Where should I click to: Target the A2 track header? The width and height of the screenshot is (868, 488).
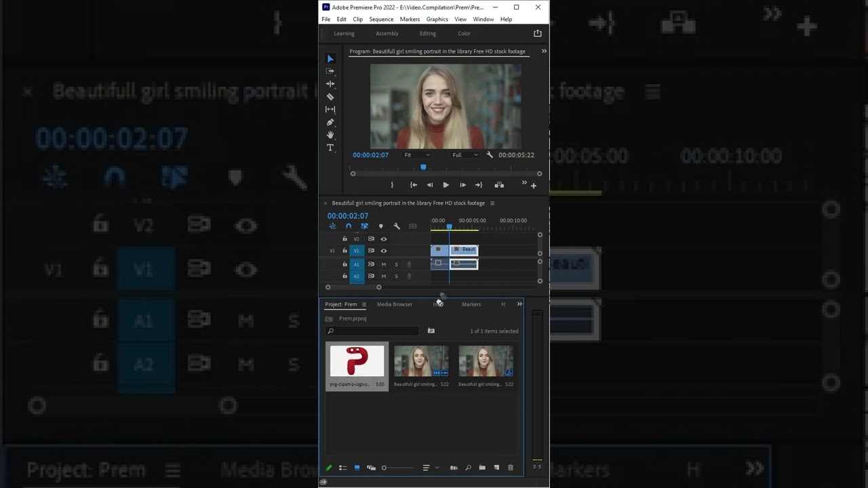[357, 277]
